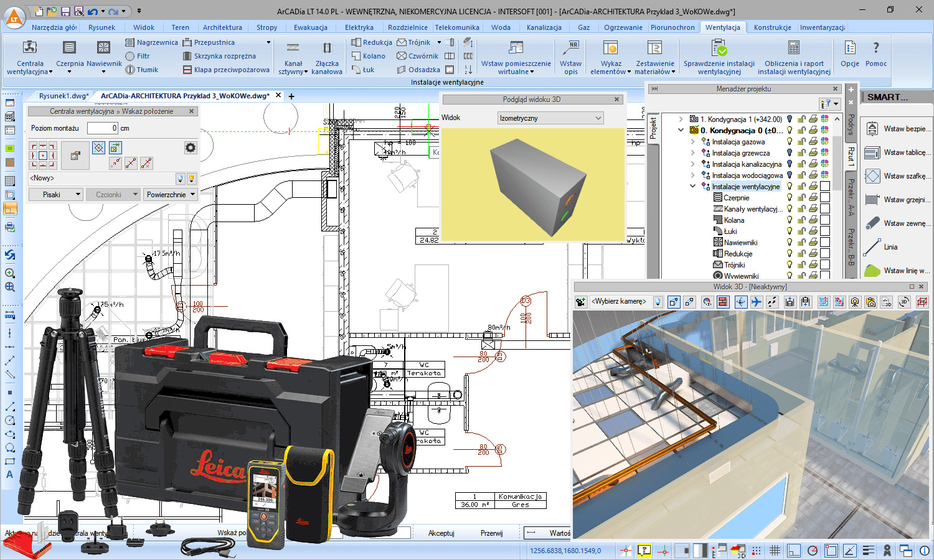Open the gear settings in Centrala panel
This screenshot has width=934, height=560.
191,147
